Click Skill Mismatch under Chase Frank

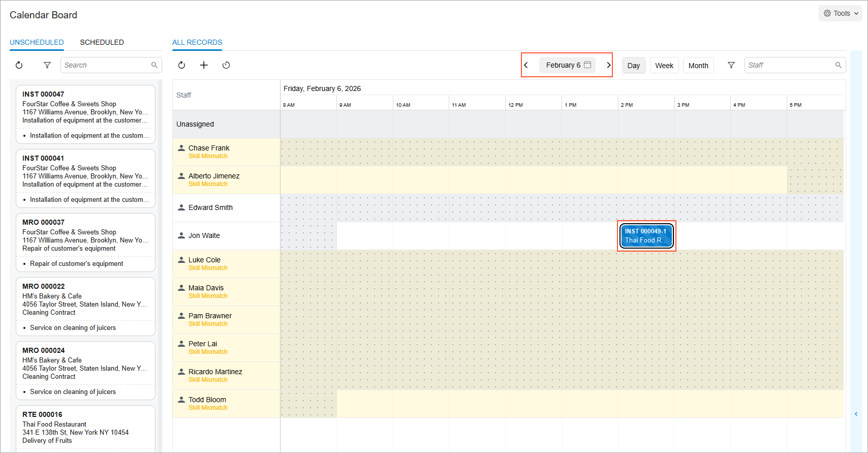tap(208, 156)
